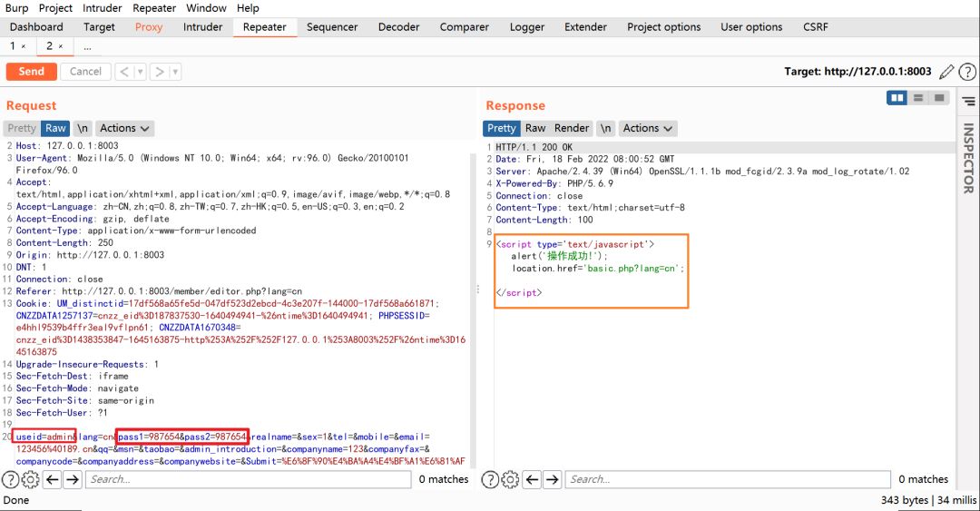Screen dimensions: 980x511
Task: Open forward history dropdown arrow
Action: tap(176, 72)
